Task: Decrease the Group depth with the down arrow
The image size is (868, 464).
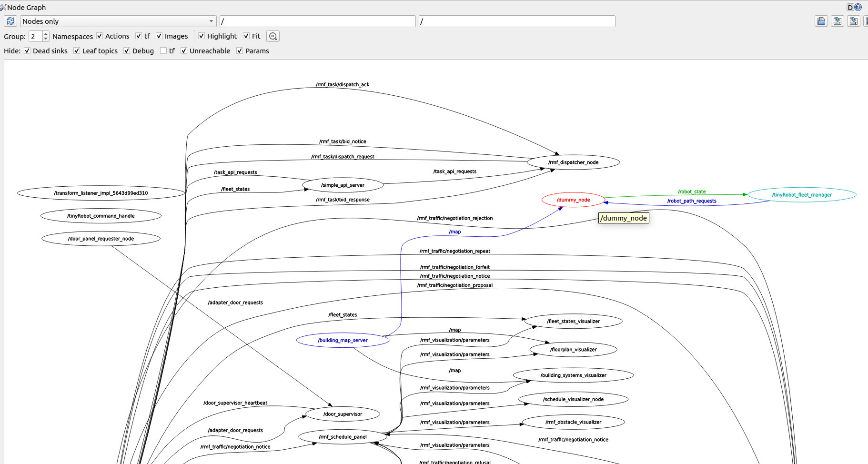Action: [x=46, y=39]
